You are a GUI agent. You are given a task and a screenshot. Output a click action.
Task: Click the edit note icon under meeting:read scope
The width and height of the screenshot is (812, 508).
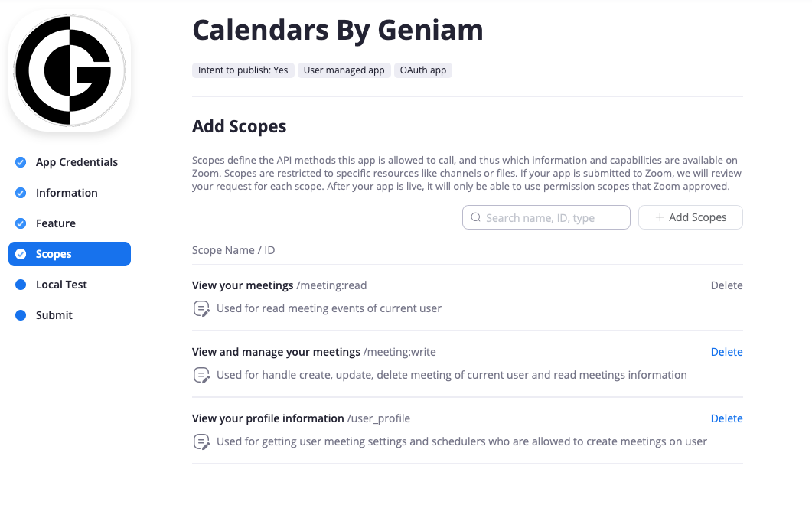point(201,309)
